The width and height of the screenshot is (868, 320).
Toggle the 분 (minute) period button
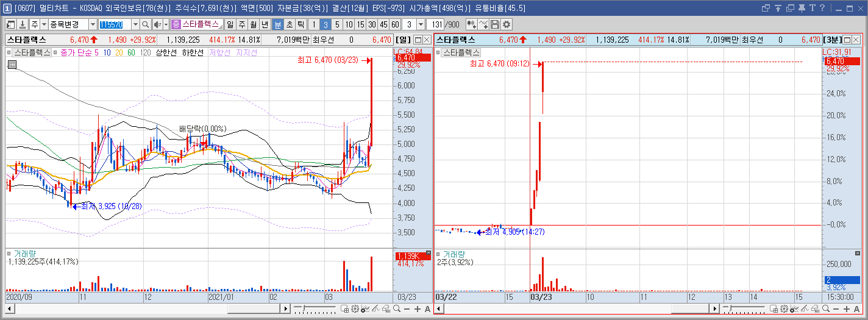click(x=277, y=24)
